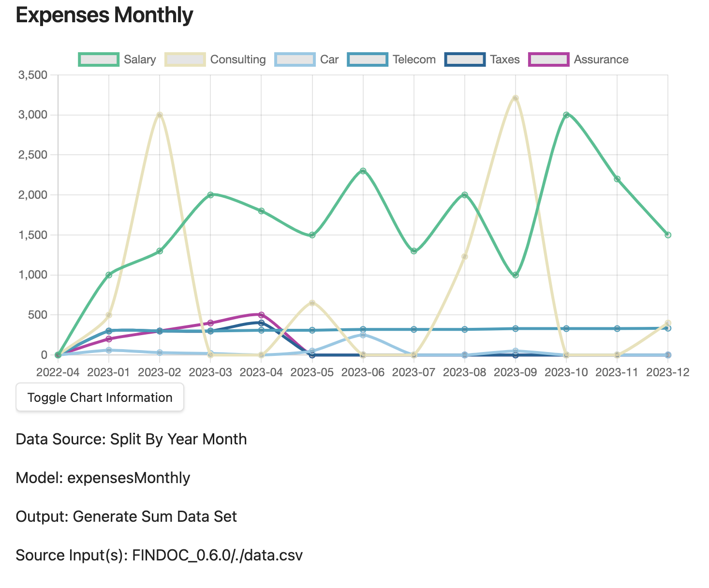Click the Source Input(s) data.csv text
Image resolution: width=709 pixels, height=588 pixels.
click(159, 555)
